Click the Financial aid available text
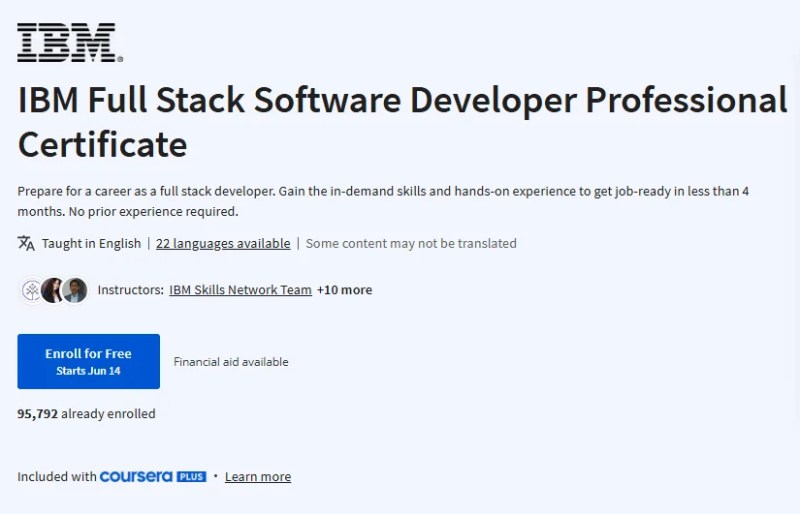This screenshot has width=800, height=514. tap(231, 362)
